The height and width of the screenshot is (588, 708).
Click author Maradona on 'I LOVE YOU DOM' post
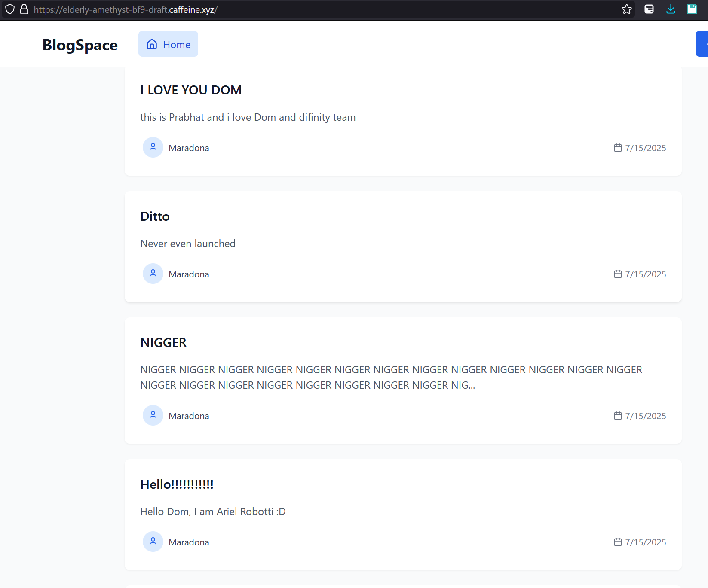coord(189,148)
